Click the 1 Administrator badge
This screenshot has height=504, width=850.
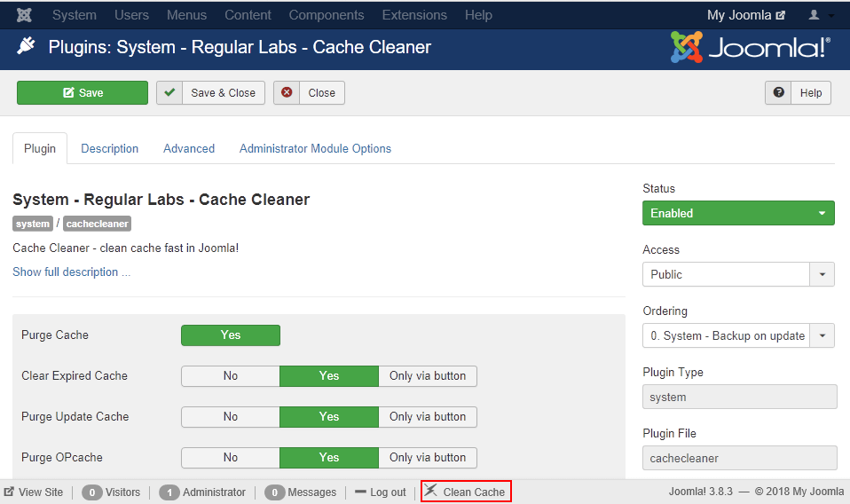coord(169,492)
